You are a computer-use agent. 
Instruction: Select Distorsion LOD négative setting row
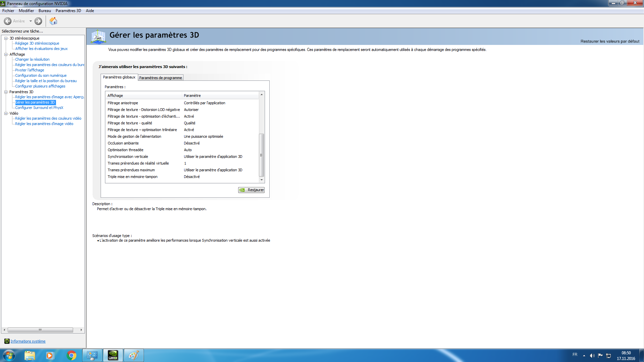coord(182,110)
